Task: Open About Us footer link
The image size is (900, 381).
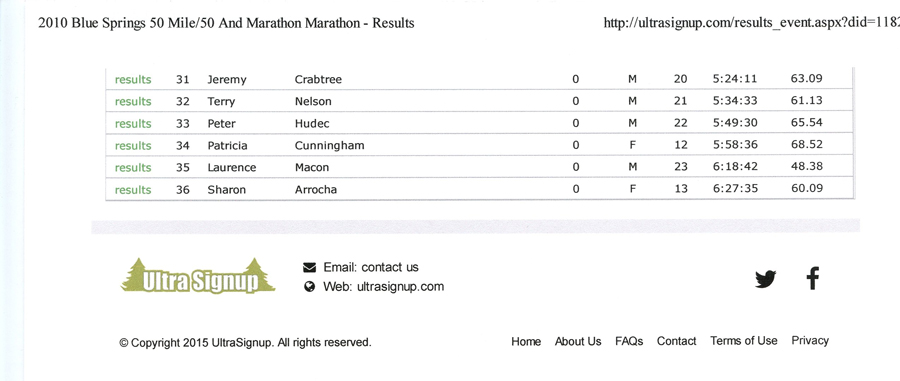Action: [578, 341]
